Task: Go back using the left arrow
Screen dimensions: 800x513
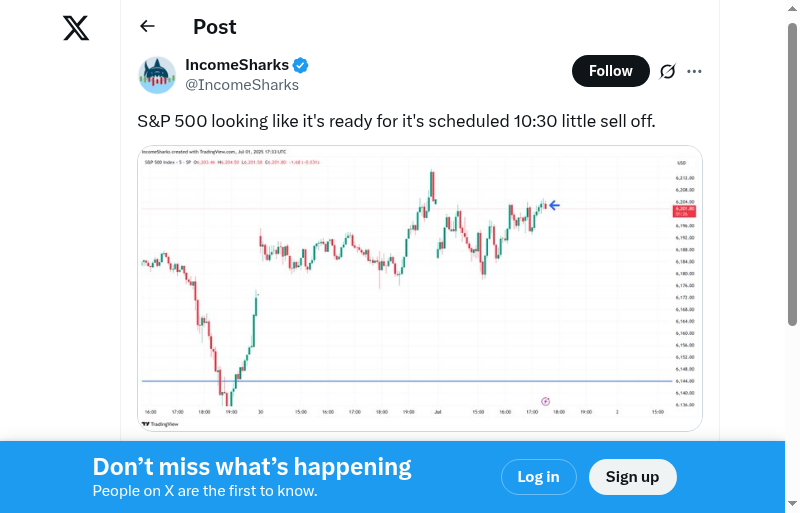Action: point(148,27)
